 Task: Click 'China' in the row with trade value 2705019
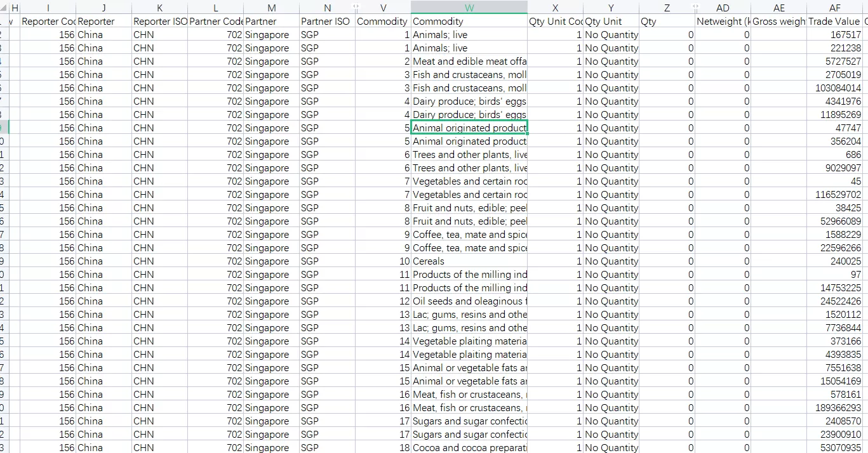point(103,74)
